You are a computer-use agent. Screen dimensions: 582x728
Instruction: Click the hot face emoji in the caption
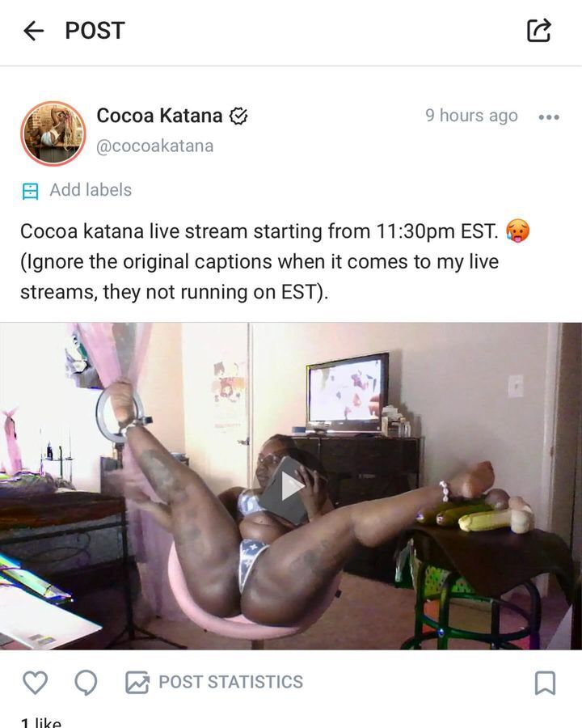[x=517, y=231]
